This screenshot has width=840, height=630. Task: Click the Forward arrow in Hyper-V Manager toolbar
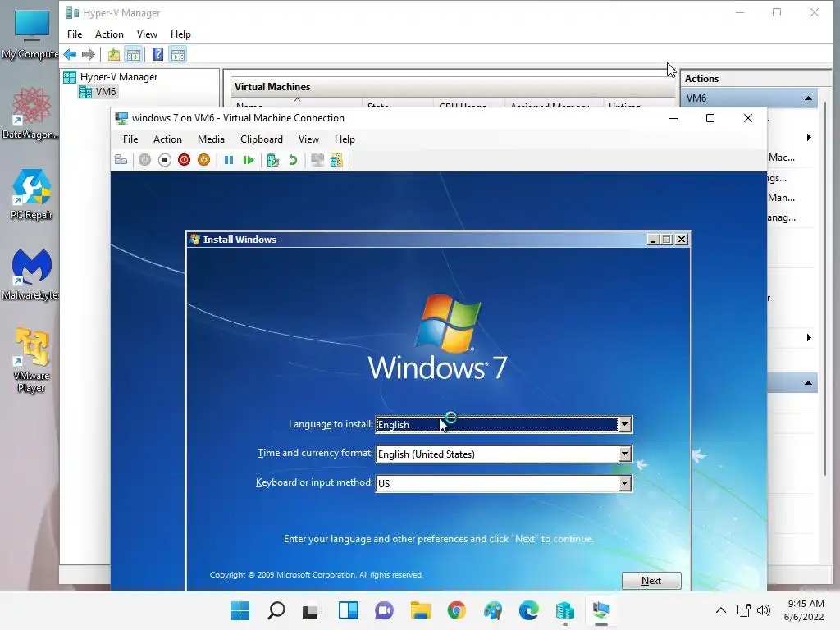tap(89, 54)
